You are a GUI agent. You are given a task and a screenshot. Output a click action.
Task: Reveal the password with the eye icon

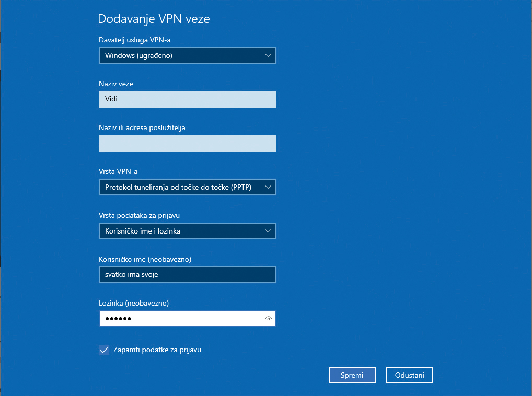tap(269, 318)
